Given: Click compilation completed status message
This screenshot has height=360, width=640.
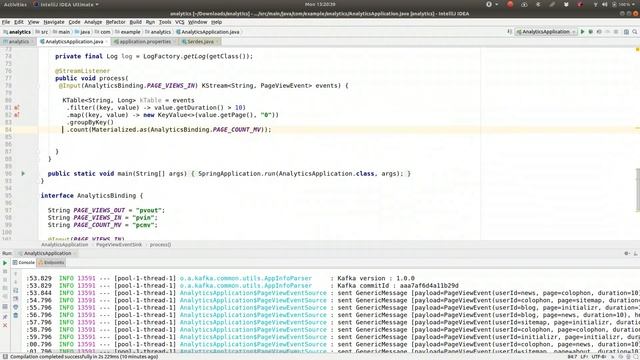Looking at the screenshot, I should [84, 357].
